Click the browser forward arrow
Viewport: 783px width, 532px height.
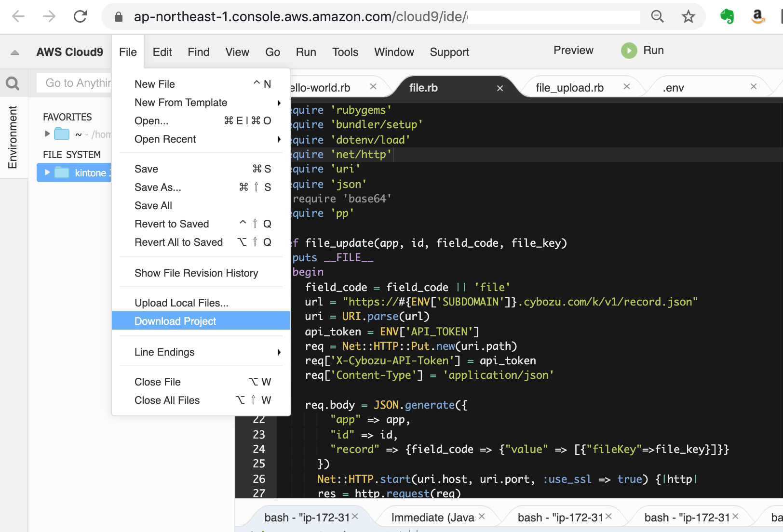pos(49,16)
